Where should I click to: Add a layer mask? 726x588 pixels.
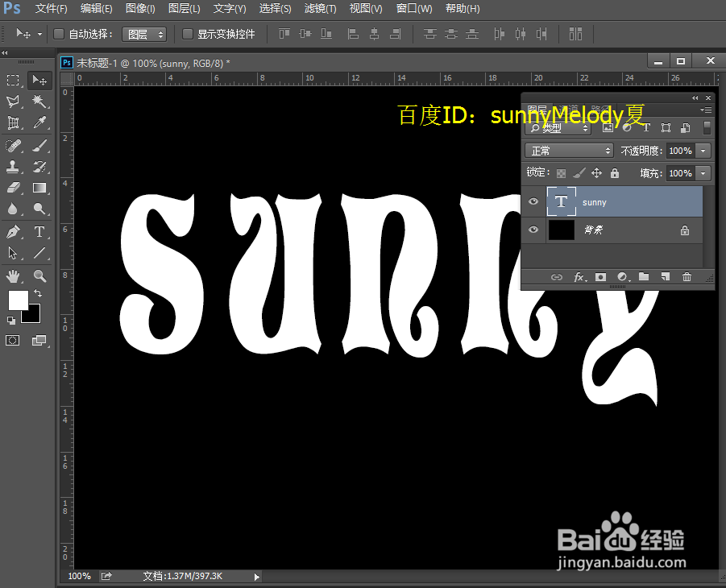600,277
